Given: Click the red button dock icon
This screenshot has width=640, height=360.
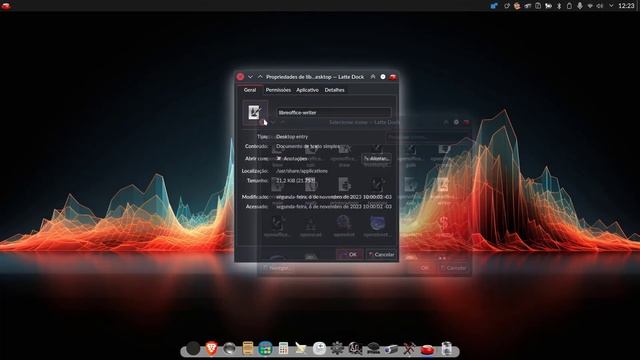Looking at the screenshot, I should pyautogui.click(x=427, y=349).
